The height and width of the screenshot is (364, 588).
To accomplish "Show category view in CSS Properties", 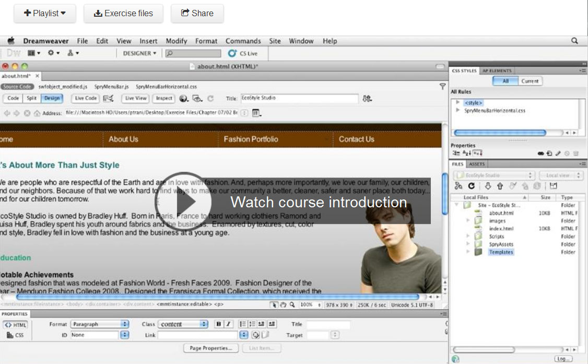I will point(456,154).
